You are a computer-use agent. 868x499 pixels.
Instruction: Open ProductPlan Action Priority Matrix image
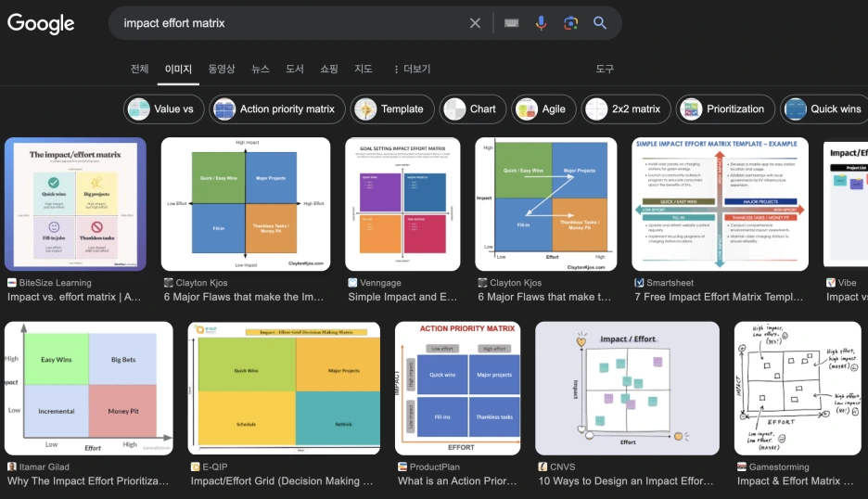458,389
